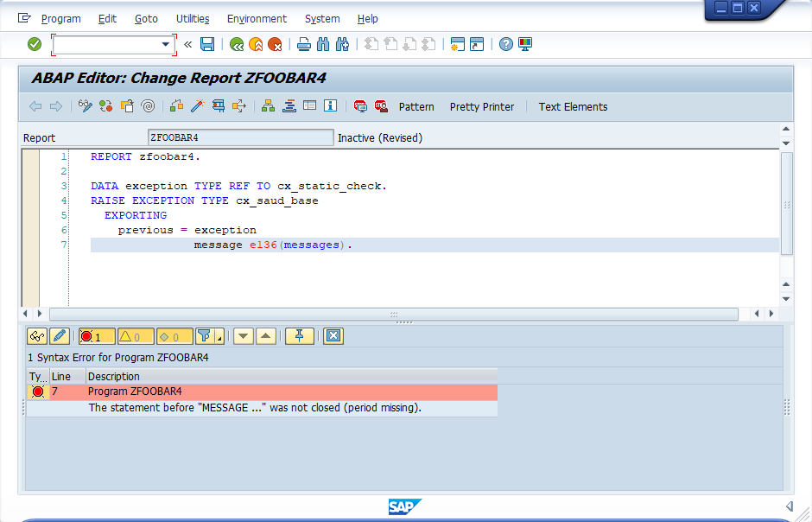Open the filter dropdown in error panel

point(219,338)
